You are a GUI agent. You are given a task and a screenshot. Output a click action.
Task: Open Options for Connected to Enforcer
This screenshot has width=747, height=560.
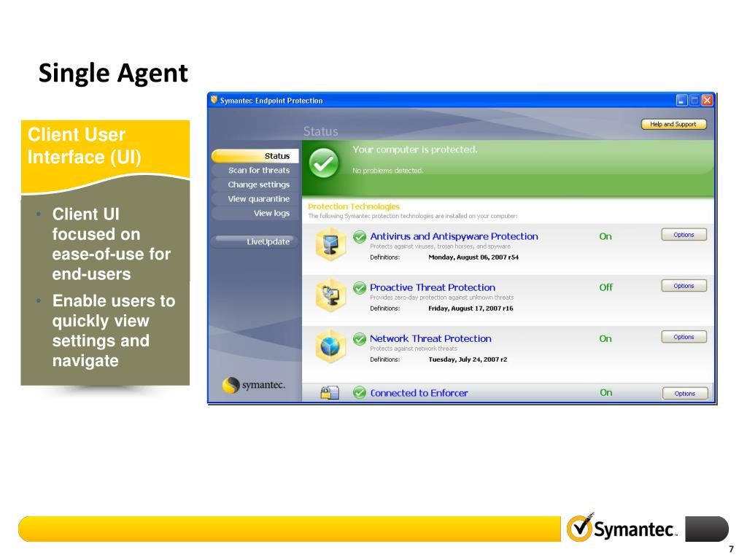click(x=685, y=393)
